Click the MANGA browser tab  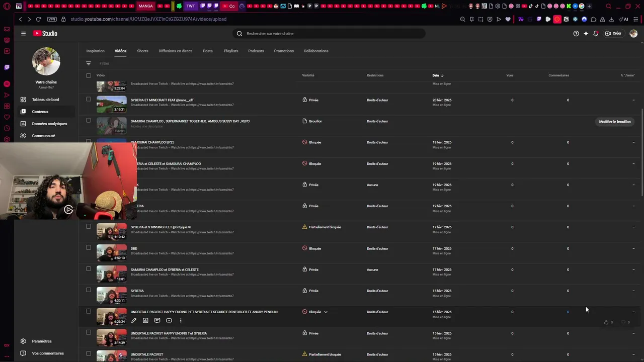click(145, 6)
